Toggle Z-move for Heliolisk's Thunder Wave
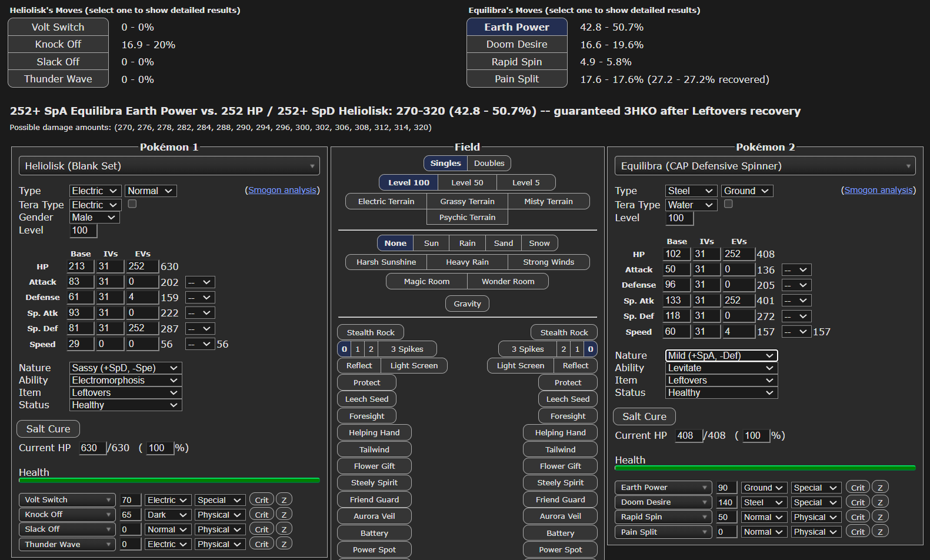 coord(284,544)
